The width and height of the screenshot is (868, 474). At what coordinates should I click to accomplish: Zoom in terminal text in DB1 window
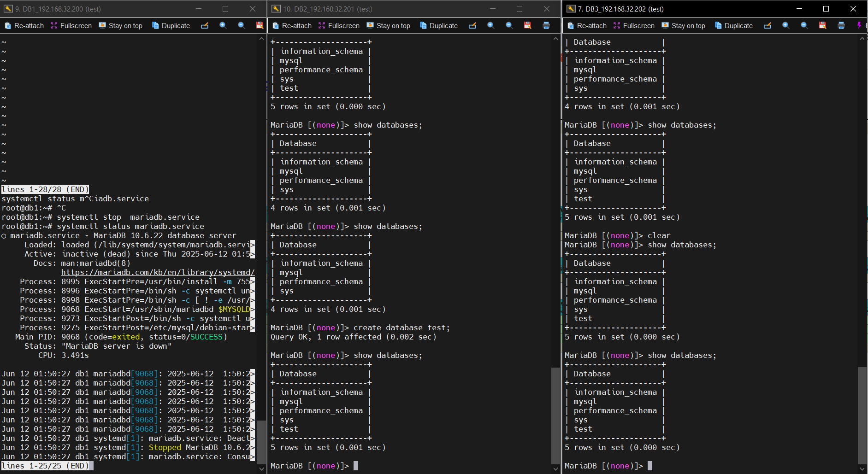pyautogui.click(x=223, y=26)
